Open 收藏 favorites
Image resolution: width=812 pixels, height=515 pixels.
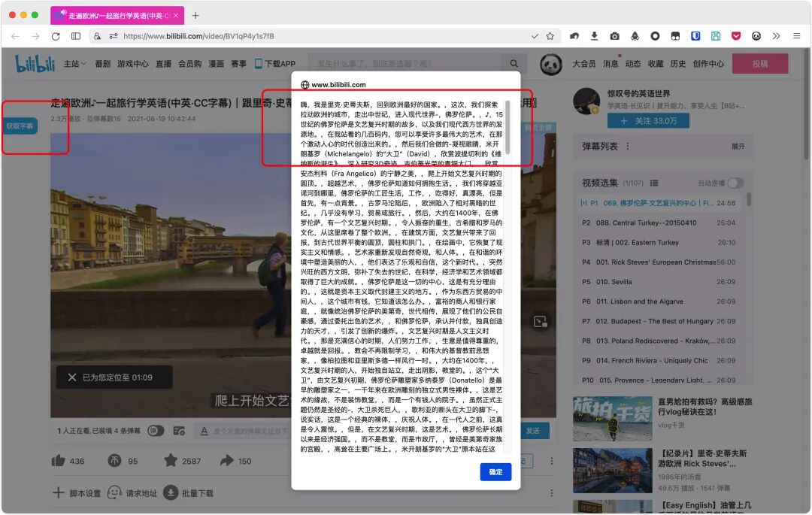click(655, 64)
